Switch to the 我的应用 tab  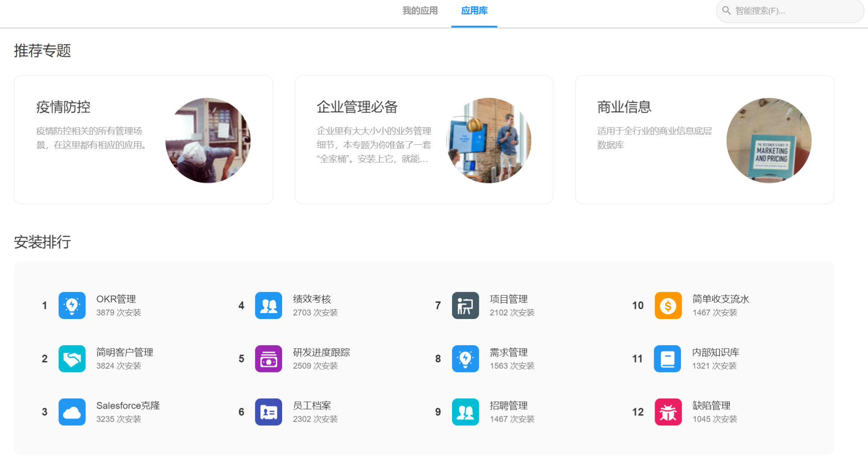point(420,11)
